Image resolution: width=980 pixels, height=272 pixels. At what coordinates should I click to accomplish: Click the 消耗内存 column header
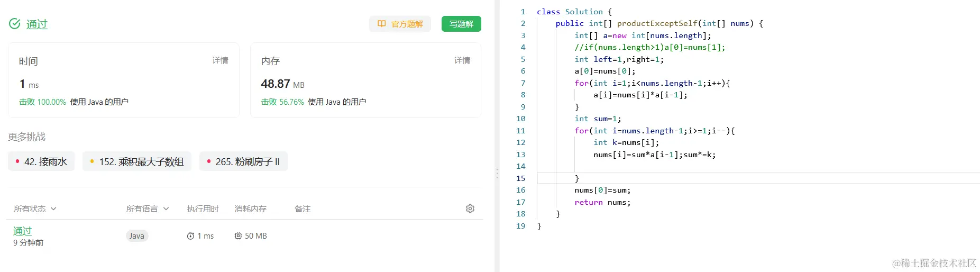pyautogui.click(x=251, y=209)
